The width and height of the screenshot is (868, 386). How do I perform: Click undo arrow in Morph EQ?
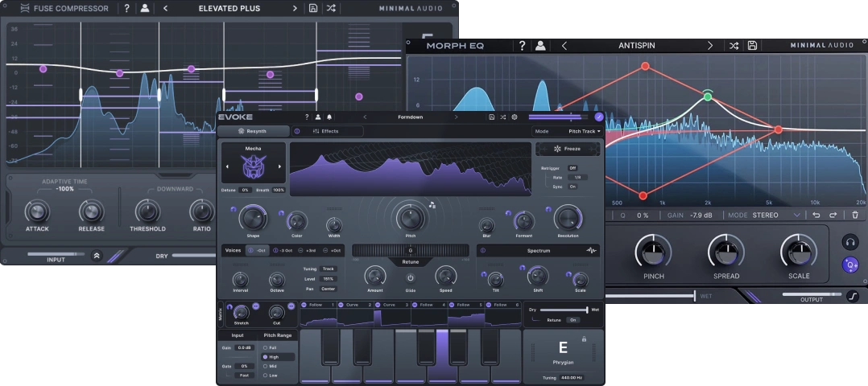click(x=816, y=216)
